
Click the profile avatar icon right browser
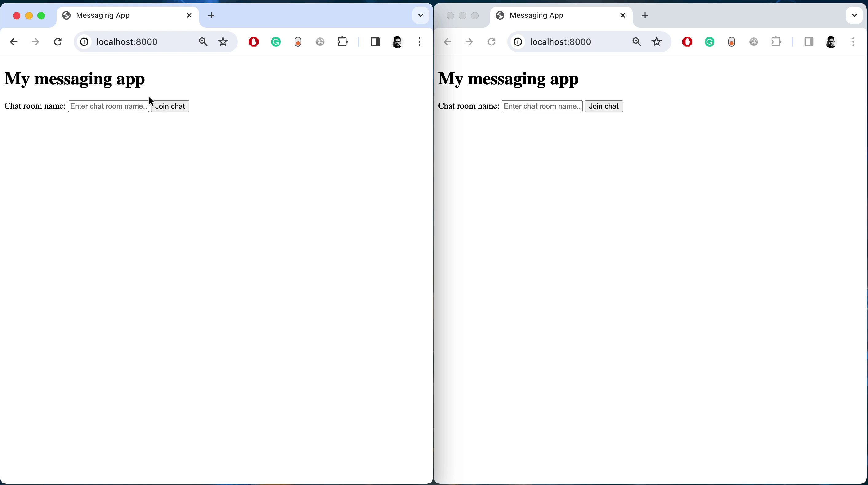pyautogui.click(x=831, y=42)
